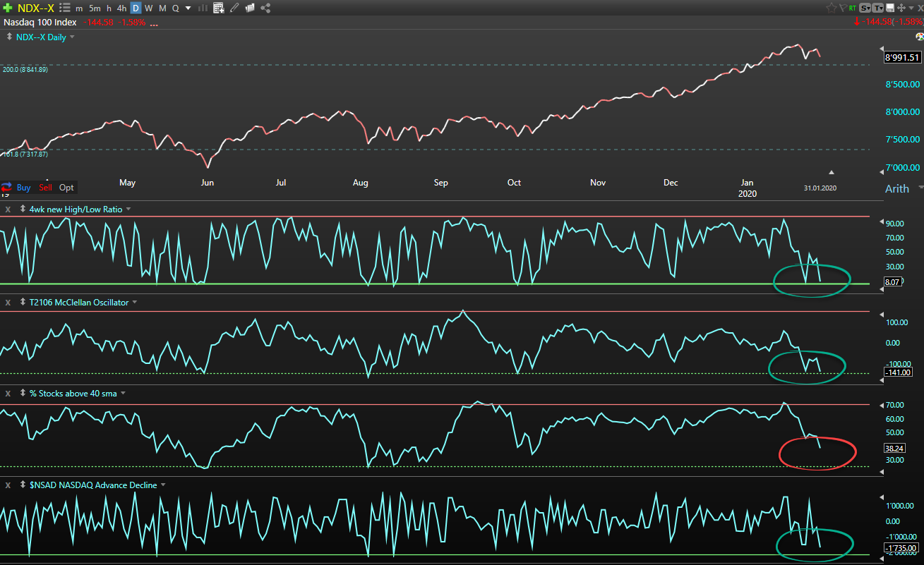
Task: Click the share icon in the toolbar
Action: coord(265,8)
